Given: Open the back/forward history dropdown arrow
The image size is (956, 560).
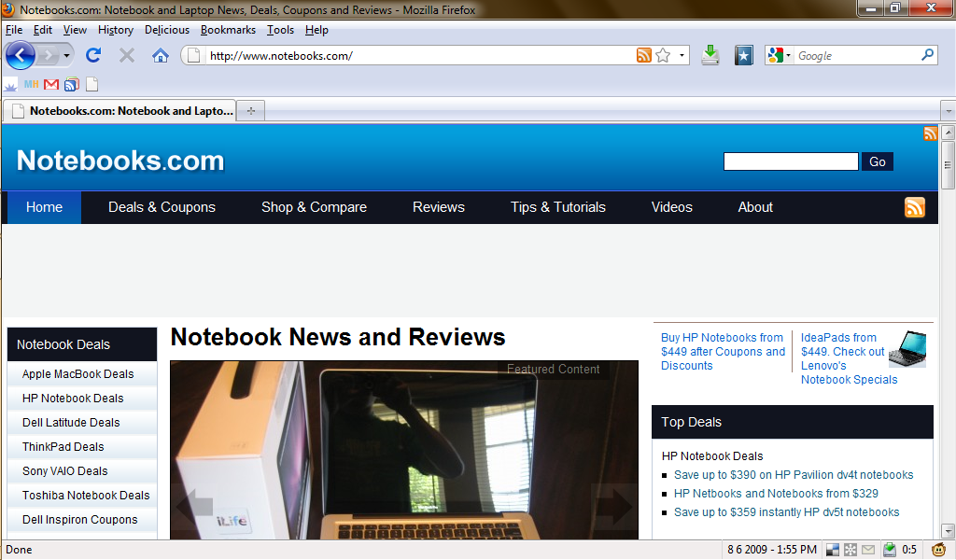Looking at the screenshot, I should point(66,56).
